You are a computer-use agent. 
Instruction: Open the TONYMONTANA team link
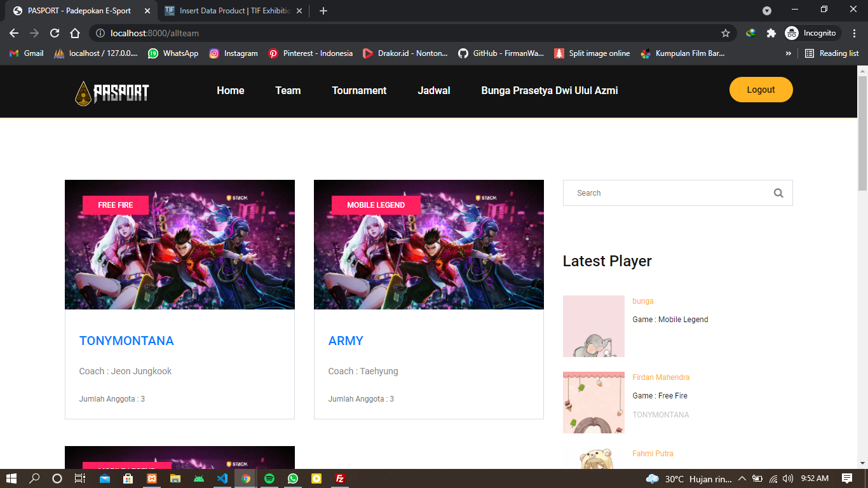126,341
